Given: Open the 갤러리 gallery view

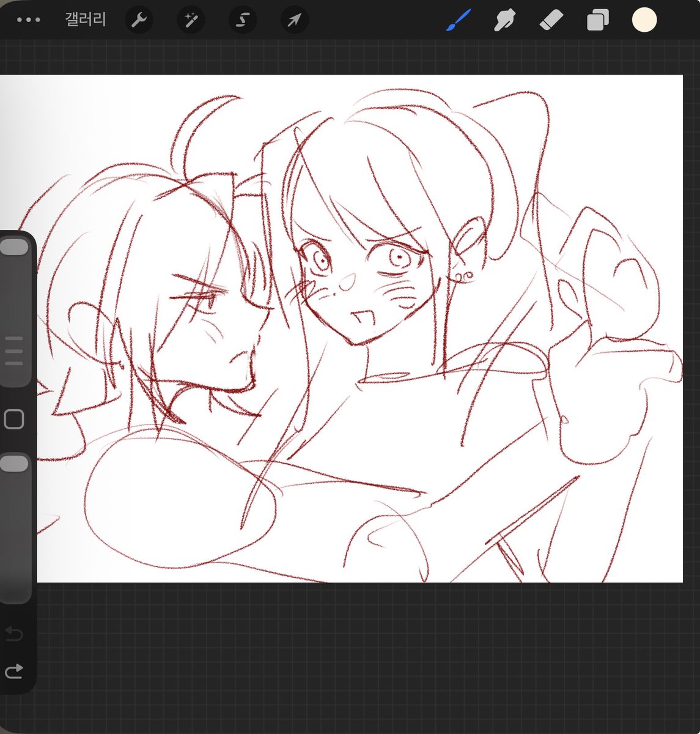Looking at the screenshot, I should 86,20.
